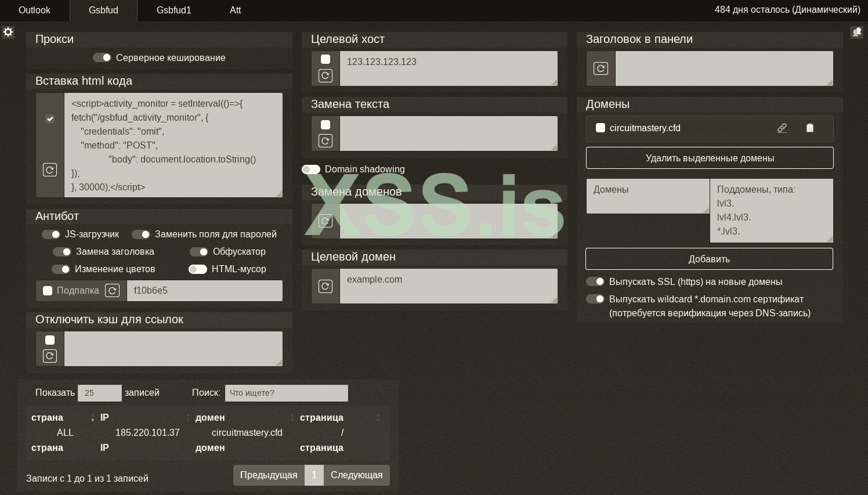This screenshot has height=495, width=868.
Task: Toggle the Серверное кеширование switch
Action: click(x=102, y=57)
